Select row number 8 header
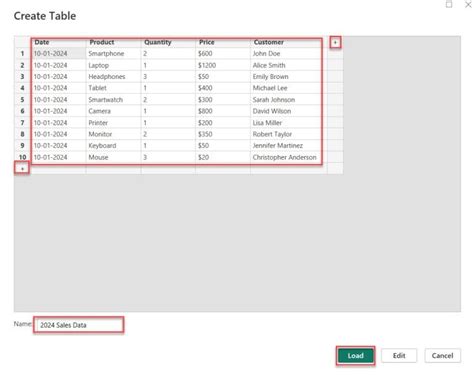The image size is (474, 375). pos(22,134)
